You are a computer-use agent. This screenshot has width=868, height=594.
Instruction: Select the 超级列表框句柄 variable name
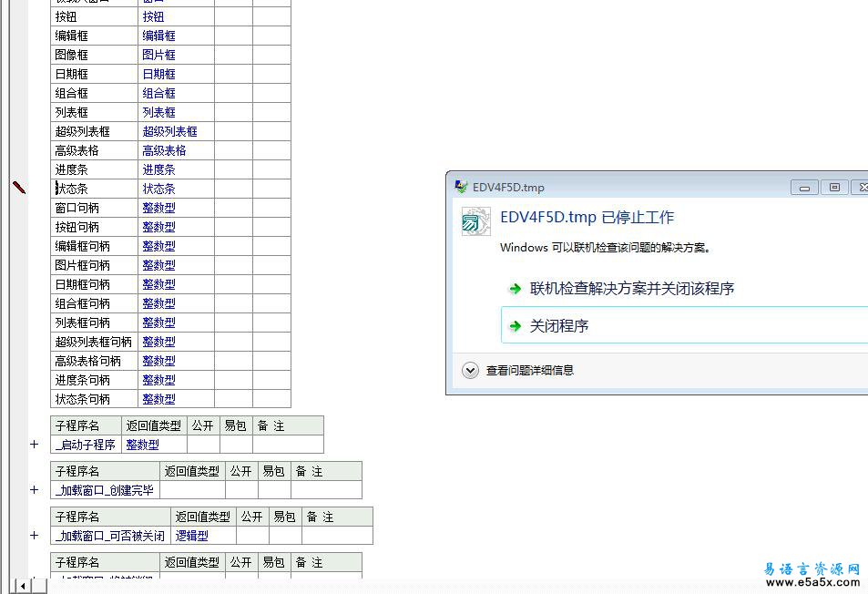click(94, 342)
